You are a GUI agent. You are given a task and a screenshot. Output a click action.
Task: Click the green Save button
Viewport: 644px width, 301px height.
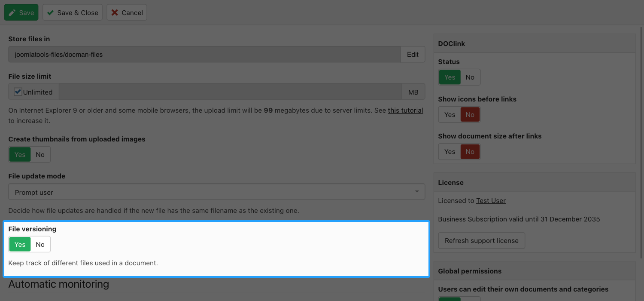point(21,12)
